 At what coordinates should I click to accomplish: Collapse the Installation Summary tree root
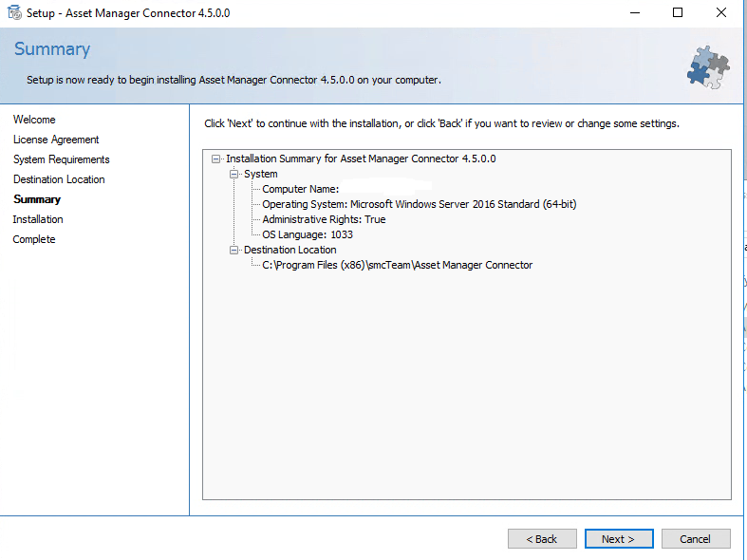[x=216, y=159]
